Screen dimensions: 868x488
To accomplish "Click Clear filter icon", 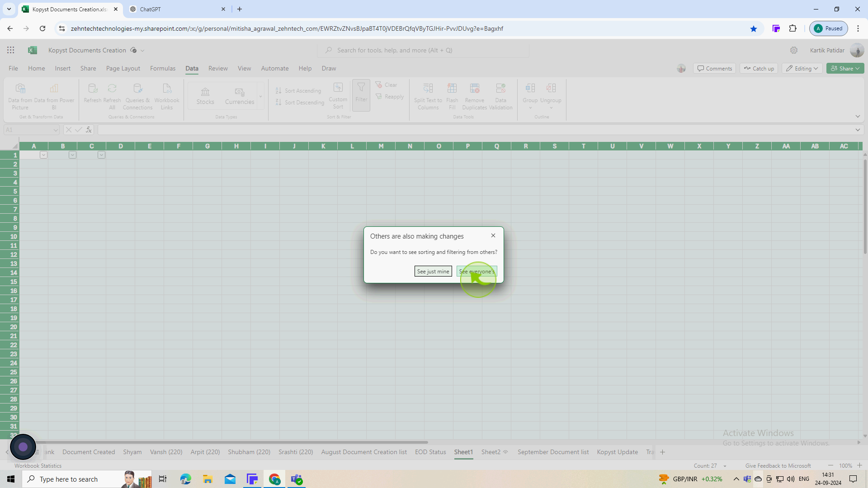I will click(386, 84).
